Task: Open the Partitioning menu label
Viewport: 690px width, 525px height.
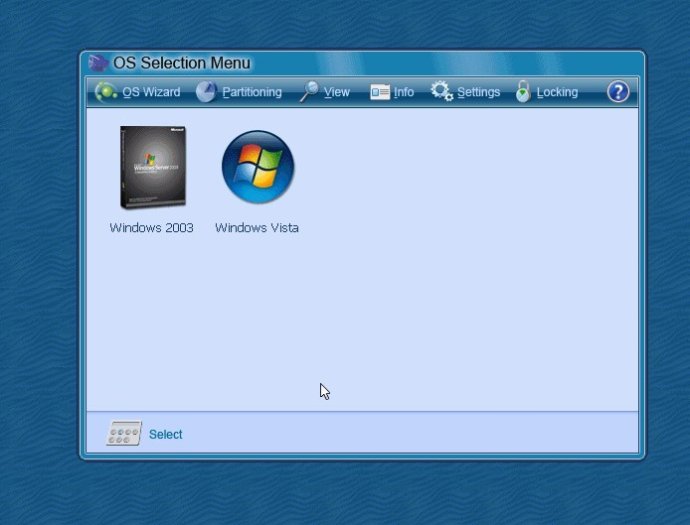Action: click(x=252, y=92)
